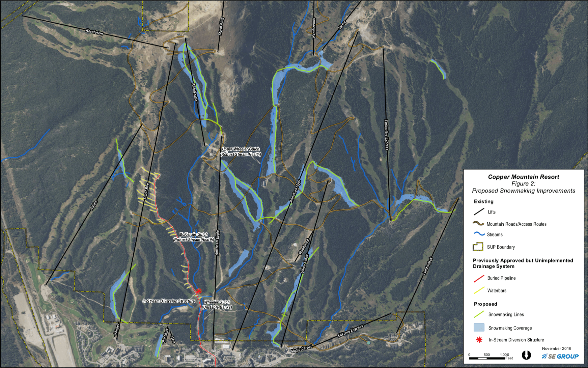This screenshot has height=368, width=588.
Task: Click the red In-Stream Diversion Structure star on map
Action: [x=199, y=291]
